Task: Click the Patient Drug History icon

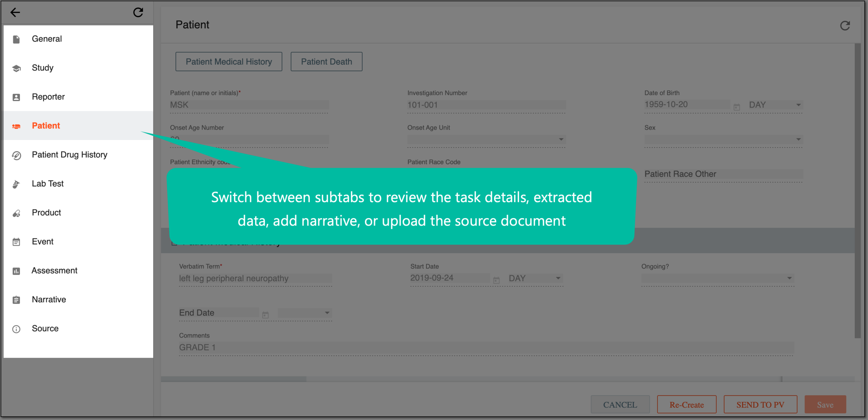Action: (x=16, y=155)
